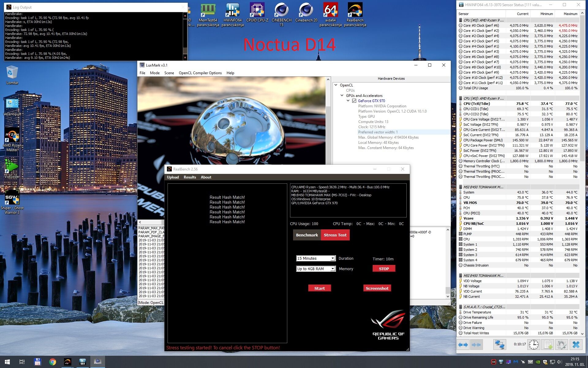Select Drive Remaining Life sensor row
Viewport: 588px width, 368px height.
(x=518, y=317)
